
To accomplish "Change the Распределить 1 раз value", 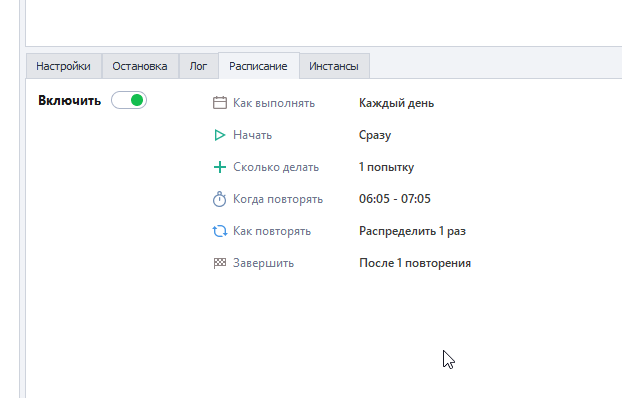I will 412,231.
